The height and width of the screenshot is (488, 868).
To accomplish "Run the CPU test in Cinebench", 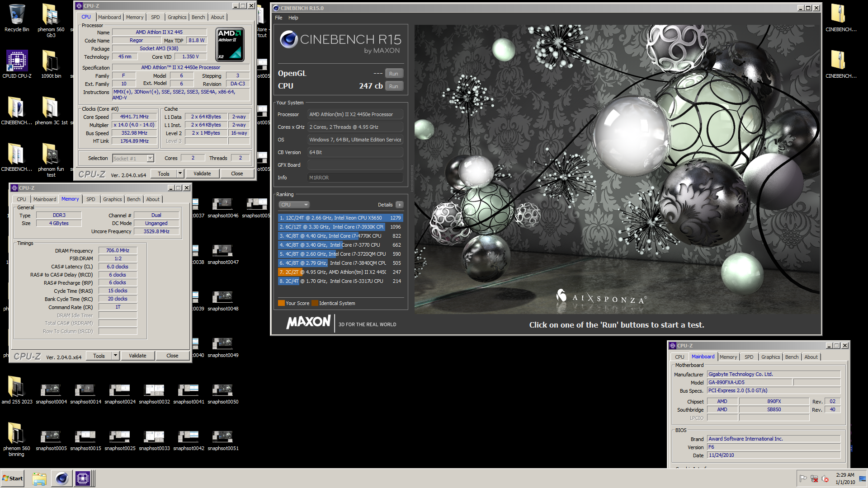I will [x=393, y=86].
